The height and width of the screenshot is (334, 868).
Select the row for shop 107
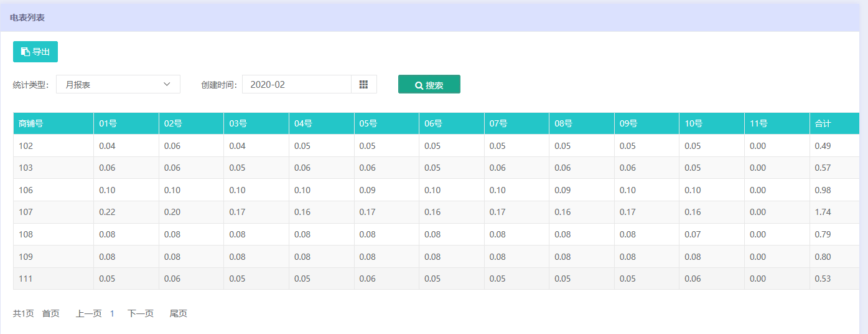pyautogui.click(x=26, y=212)
